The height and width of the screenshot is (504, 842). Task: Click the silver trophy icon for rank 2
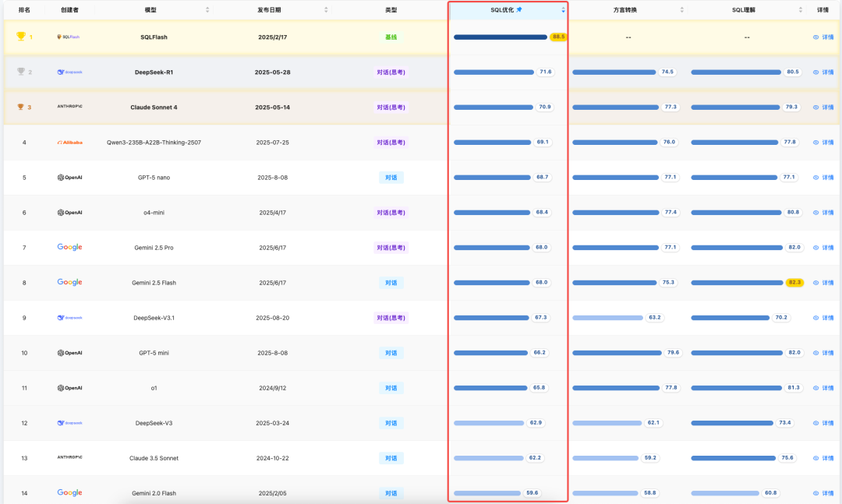[x=21, y=72]
